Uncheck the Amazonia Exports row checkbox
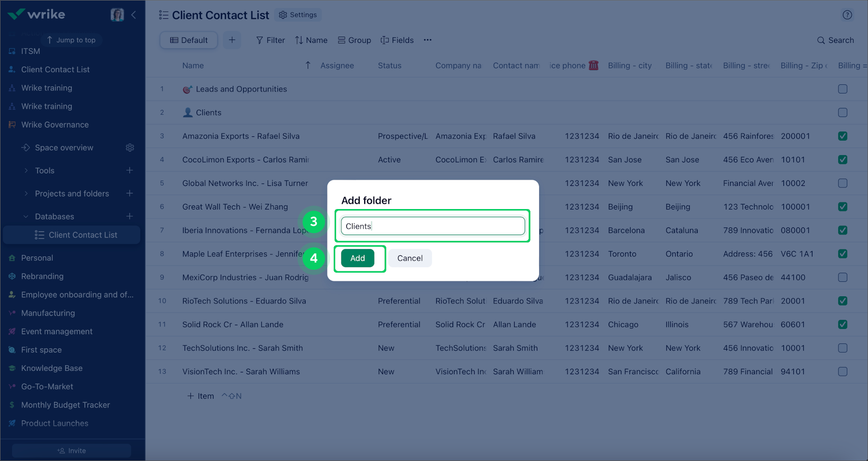This screenshot has width=868, height=461. coord(842,136)
